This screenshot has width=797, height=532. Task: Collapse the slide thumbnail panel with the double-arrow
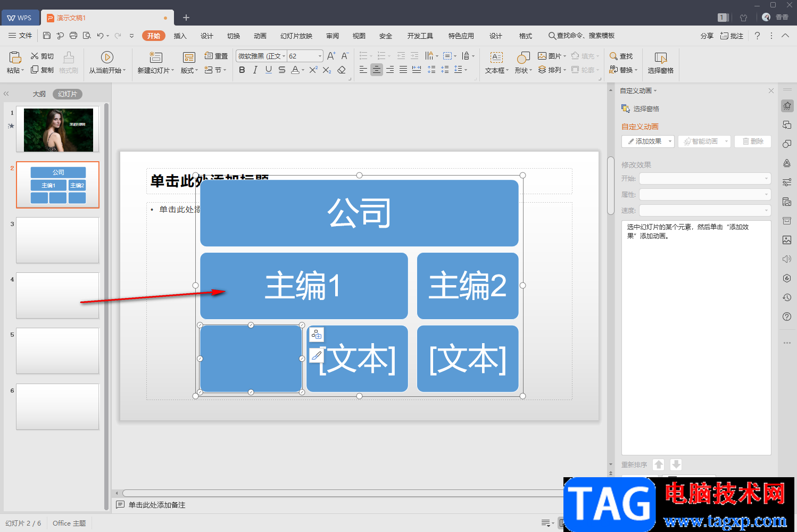click(6, 94)
